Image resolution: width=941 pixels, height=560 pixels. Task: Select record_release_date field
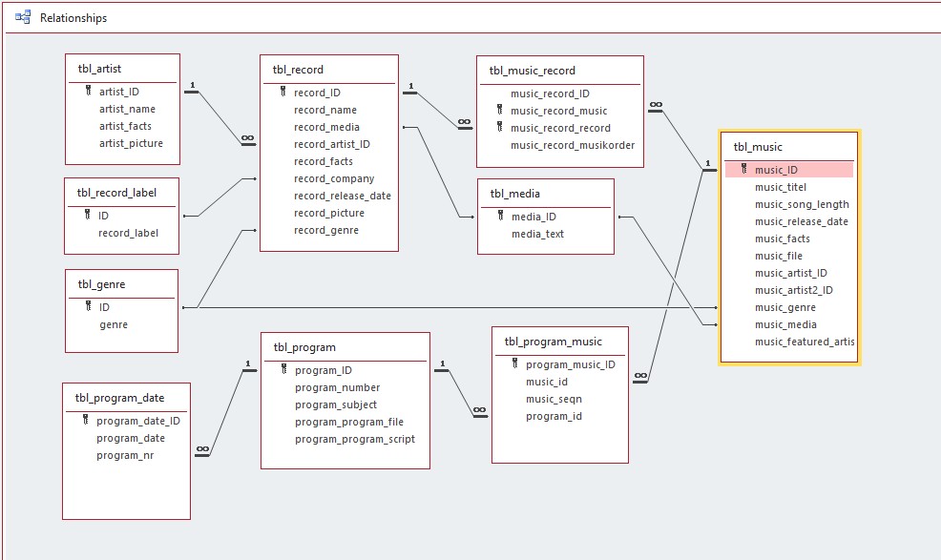click(342, 196)
